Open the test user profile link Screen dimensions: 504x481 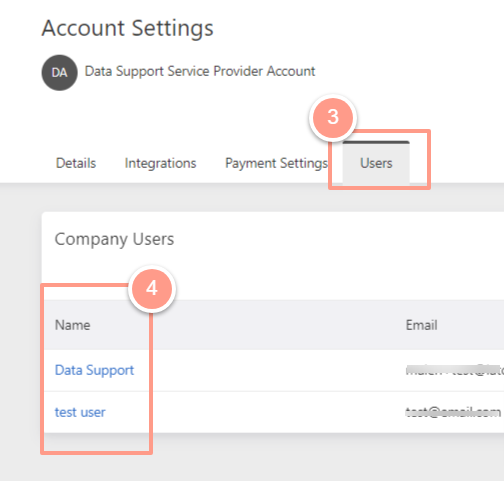80,412
